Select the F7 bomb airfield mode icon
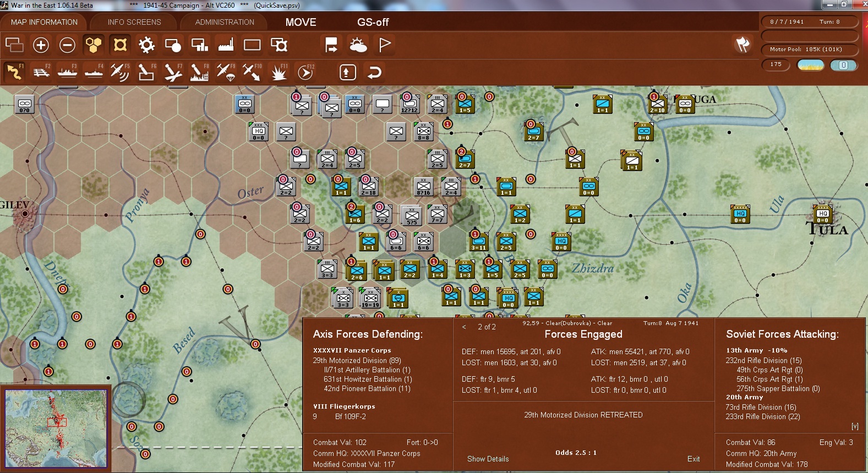 (173, 72)
